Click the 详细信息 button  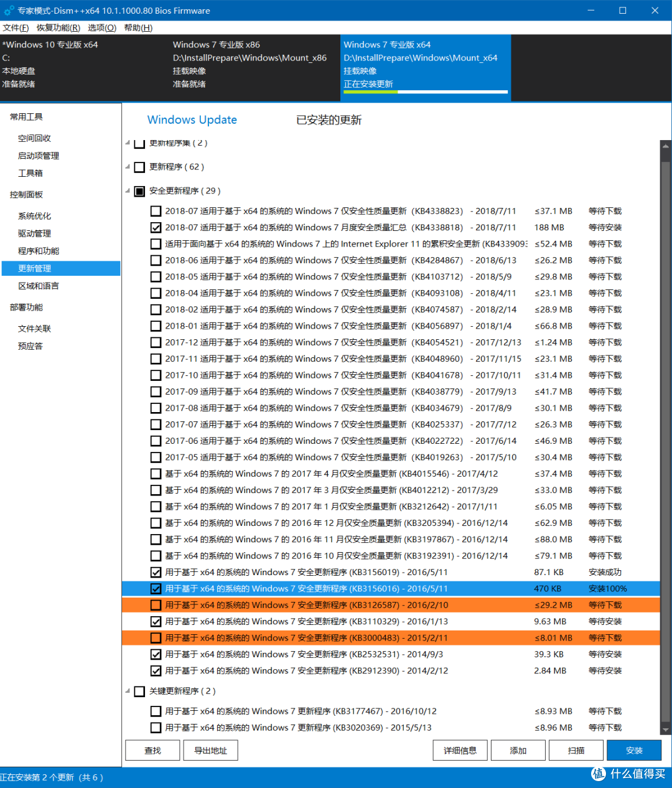[x=460, y=751]
